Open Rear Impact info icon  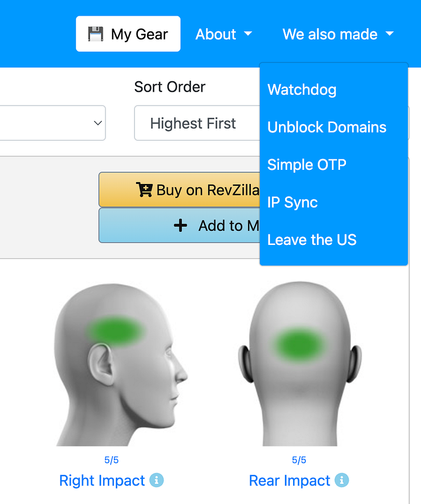pos(341,480)
